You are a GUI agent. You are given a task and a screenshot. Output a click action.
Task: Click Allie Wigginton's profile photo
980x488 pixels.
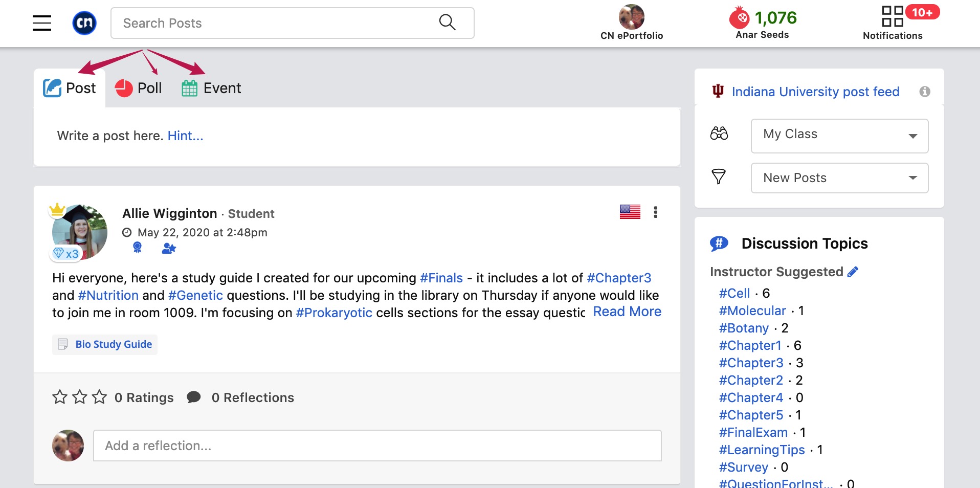(x=80, y=232)
